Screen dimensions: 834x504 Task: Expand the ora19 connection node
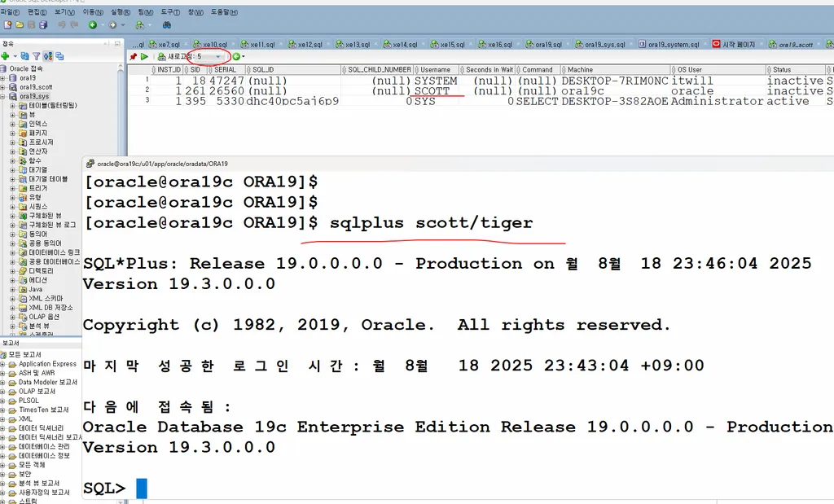click(2, 77)
